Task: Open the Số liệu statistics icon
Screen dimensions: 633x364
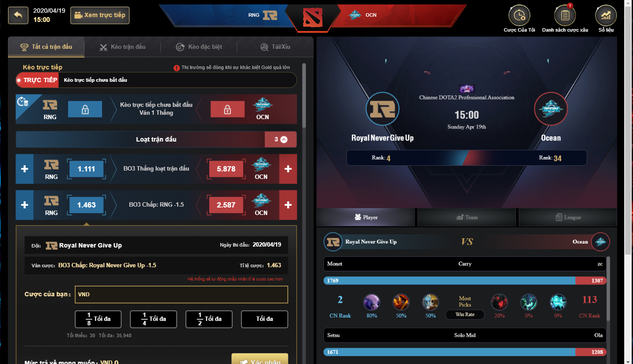Action: (606, 15)
